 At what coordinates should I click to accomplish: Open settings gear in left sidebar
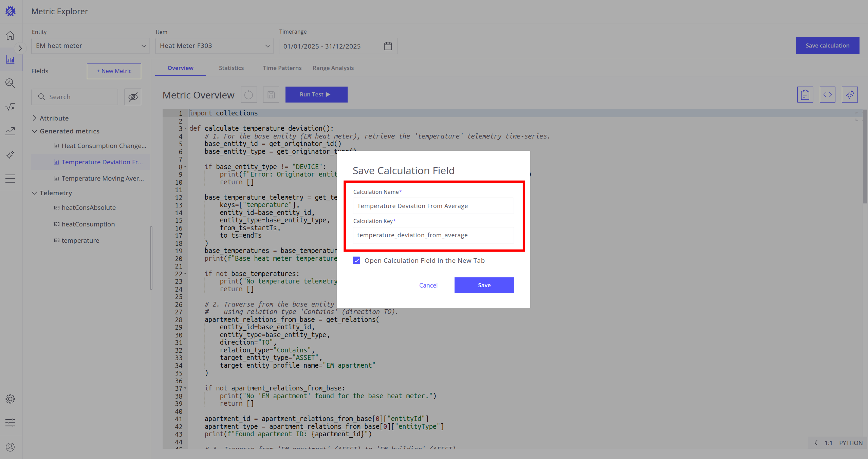click(x=10, y=399)
